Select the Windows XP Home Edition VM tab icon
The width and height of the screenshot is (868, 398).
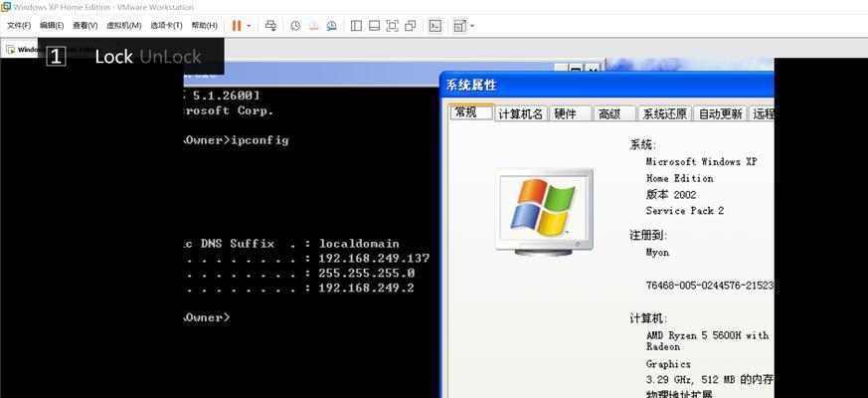11,50
